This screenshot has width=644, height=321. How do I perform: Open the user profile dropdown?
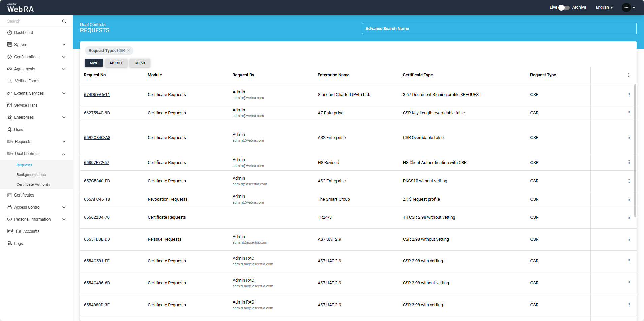(629, 7)
